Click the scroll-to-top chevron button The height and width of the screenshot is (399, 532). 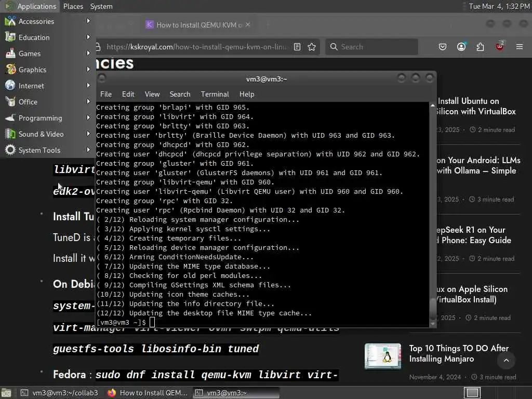click(x=506, y=361)
